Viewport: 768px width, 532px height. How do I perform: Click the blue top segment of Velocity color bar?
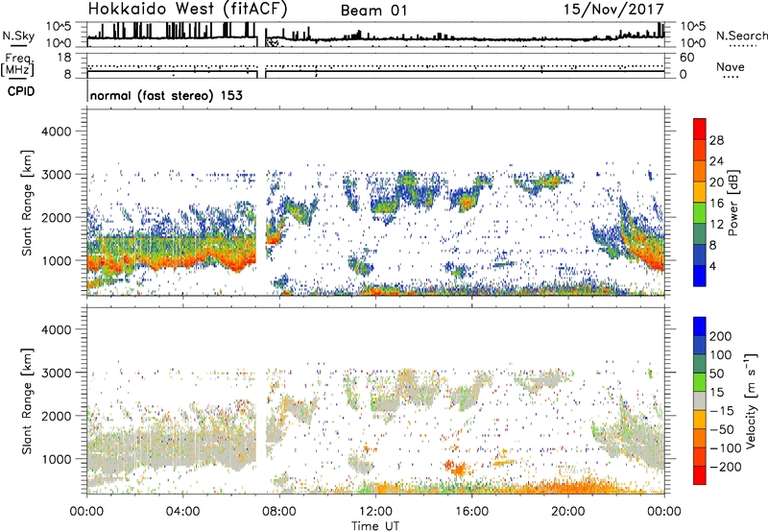click(700, 326)
